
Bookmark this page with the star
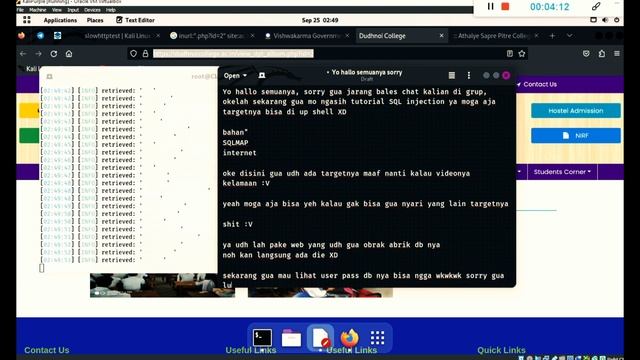coord(522,53)
